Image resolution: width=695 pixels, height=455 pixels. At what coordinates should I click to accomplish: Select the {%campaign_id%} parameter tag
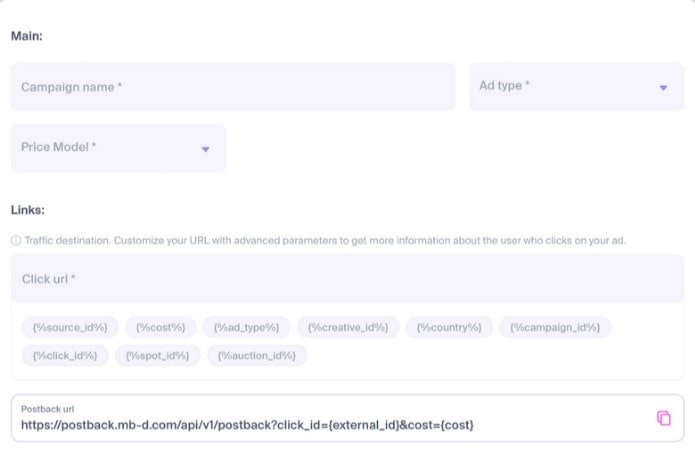[x=555, y=327]
